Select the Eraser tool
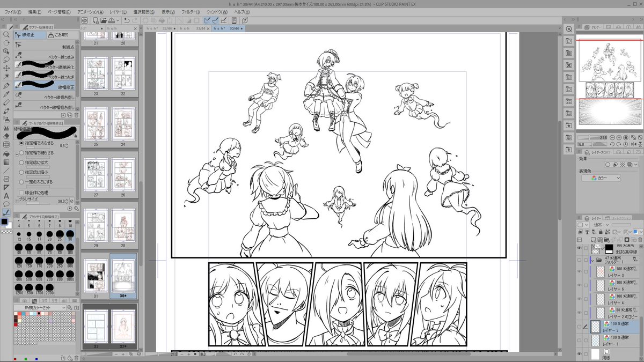Image resolution: width=644 pixels, height=362 pixels. point(6,136)
